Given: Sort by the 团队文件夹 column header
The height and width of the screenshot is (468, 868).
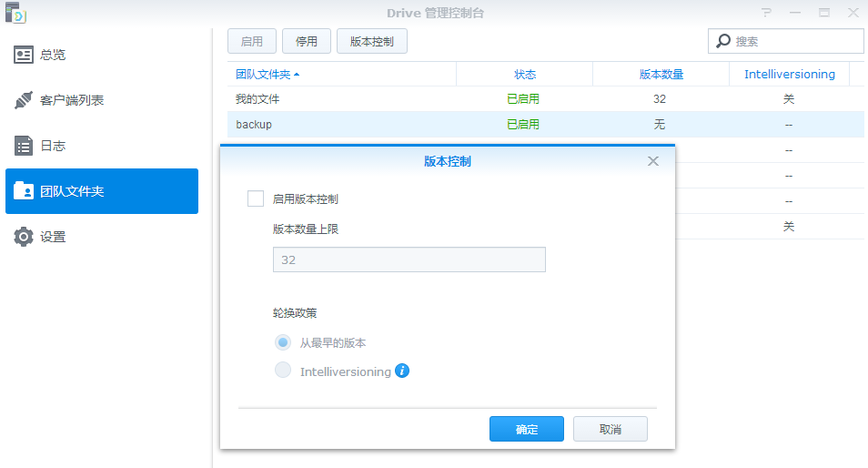Looking at the screenshot, I should click(x=267, y=75).
